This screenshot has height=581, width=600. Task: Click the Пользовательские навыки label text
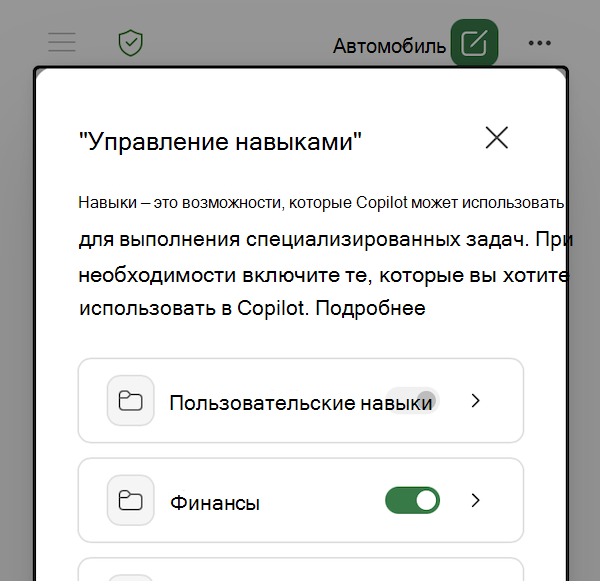tap(301, 403)
